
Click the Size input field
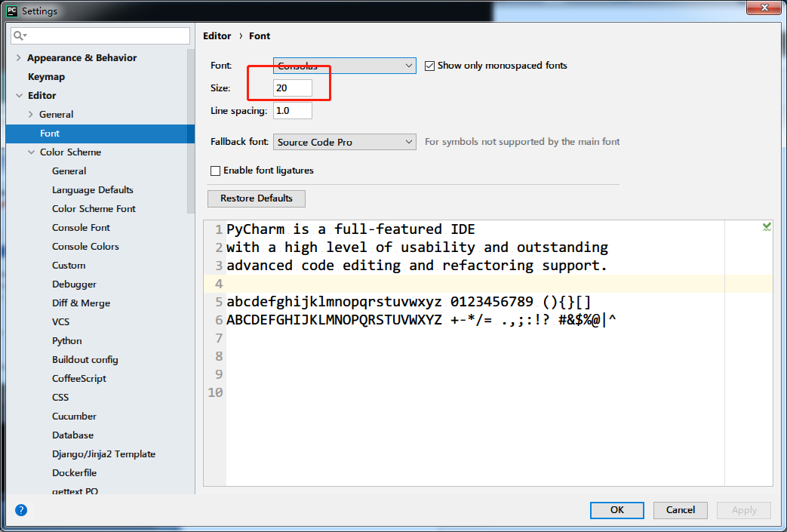coord(293,88)
